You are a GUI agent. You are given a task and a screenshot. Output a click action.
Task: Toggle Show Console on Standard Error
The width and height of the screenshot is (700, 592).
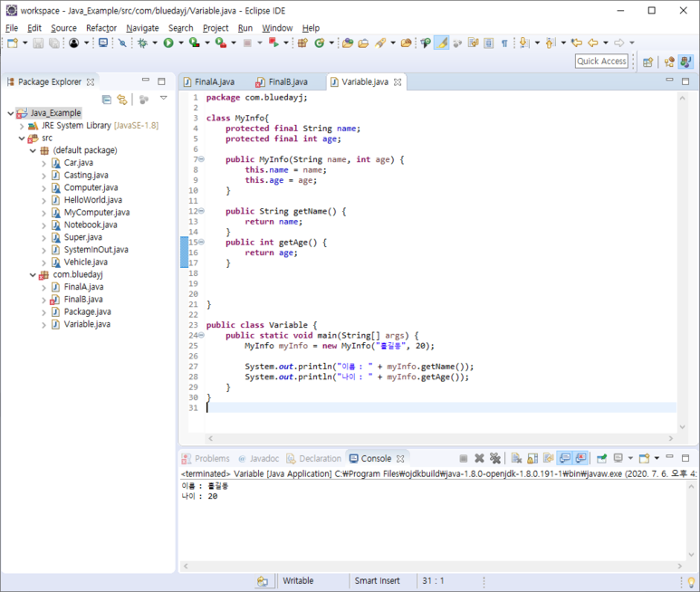click(580, 458)
